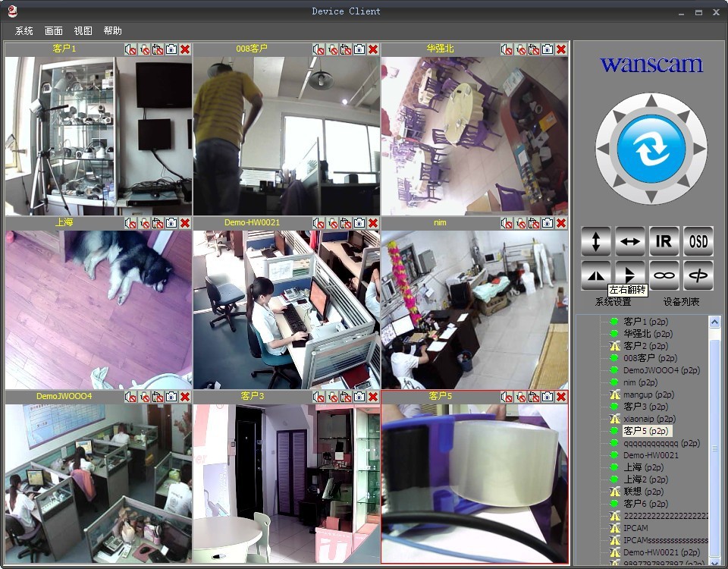Screen dimensions: 728x569
Task: Click the device list scrollbar up arrow
Action: [x=714, y=322]
